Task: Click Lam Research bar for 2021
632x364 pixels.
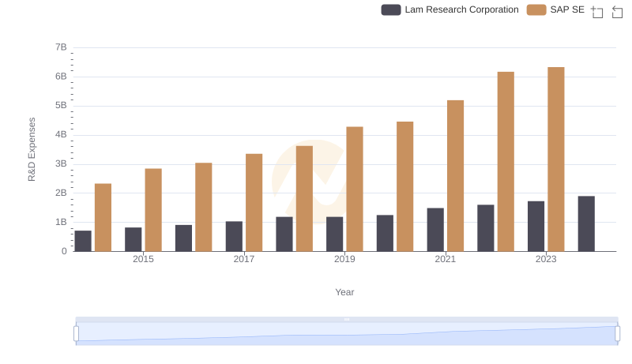Action: [x=435, y=230]
